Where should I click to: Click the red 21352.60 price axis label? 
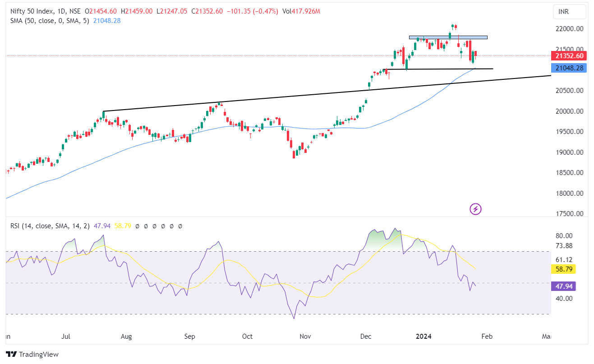(x=569, y=56)
